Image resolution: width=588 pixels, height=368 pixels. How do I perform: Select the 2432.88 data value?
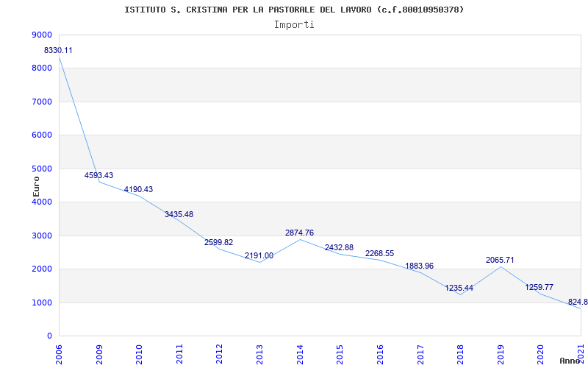click(x=340, y=248)
